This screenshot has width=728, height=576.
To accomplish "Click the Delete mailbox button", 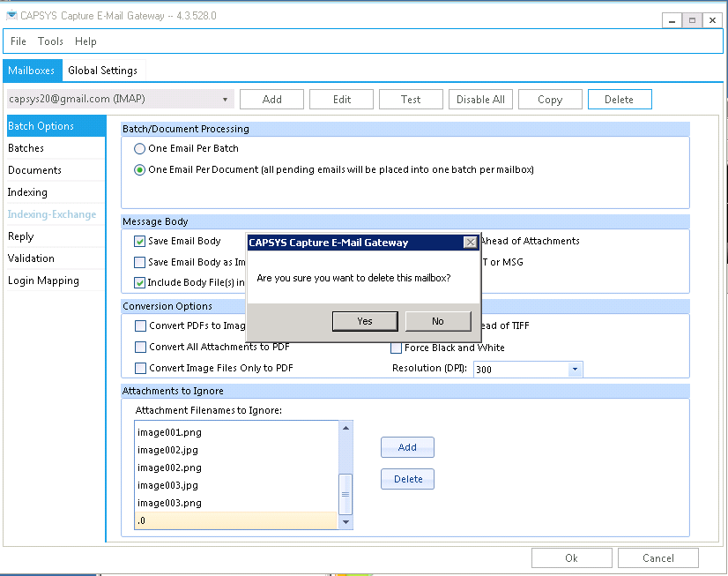I will pyautogui.click(x=620, y=100).
